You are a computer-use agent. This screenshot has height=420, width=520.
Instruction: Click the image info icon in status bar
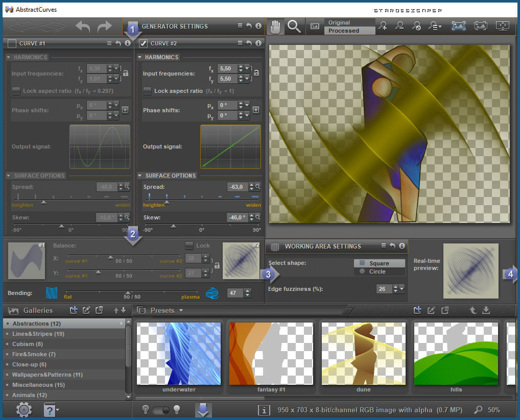click(264, 410)
